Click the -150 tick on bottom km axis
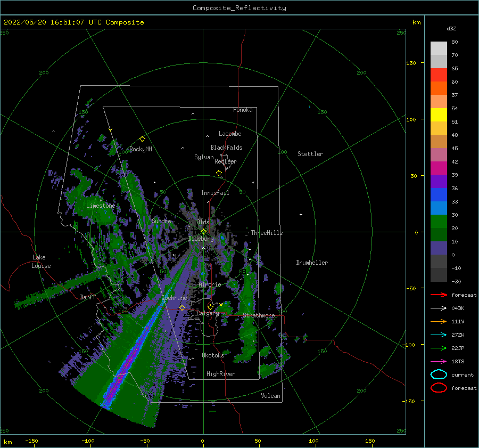 (x=31, y=441)
